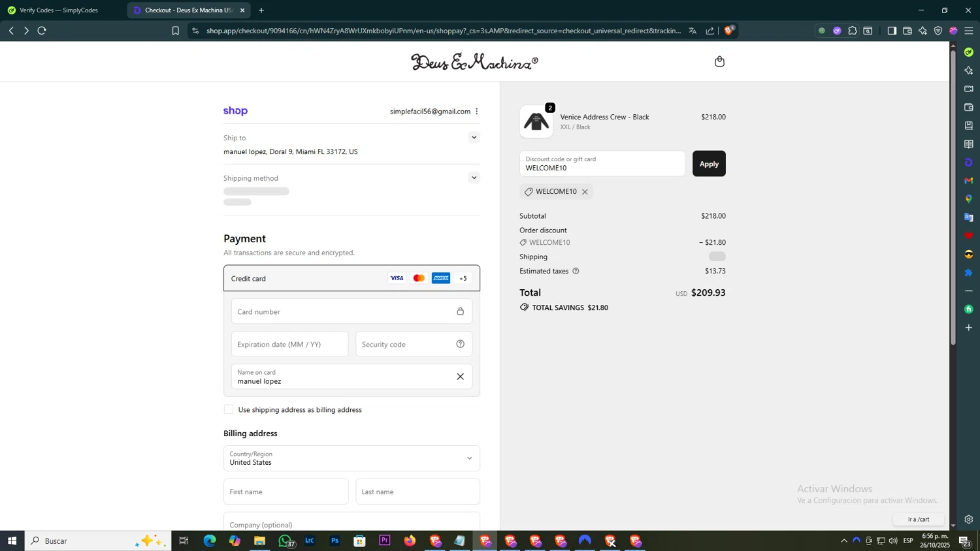Click the Windows taskbar search box
Viewport: 980px width, 551px height.
(98, 541)
